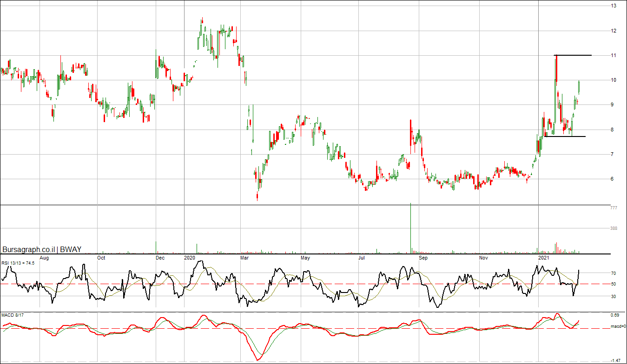Screen dimensions: 627x364
Task: Click the RSI 70 level label
Action: coord(614,273)
